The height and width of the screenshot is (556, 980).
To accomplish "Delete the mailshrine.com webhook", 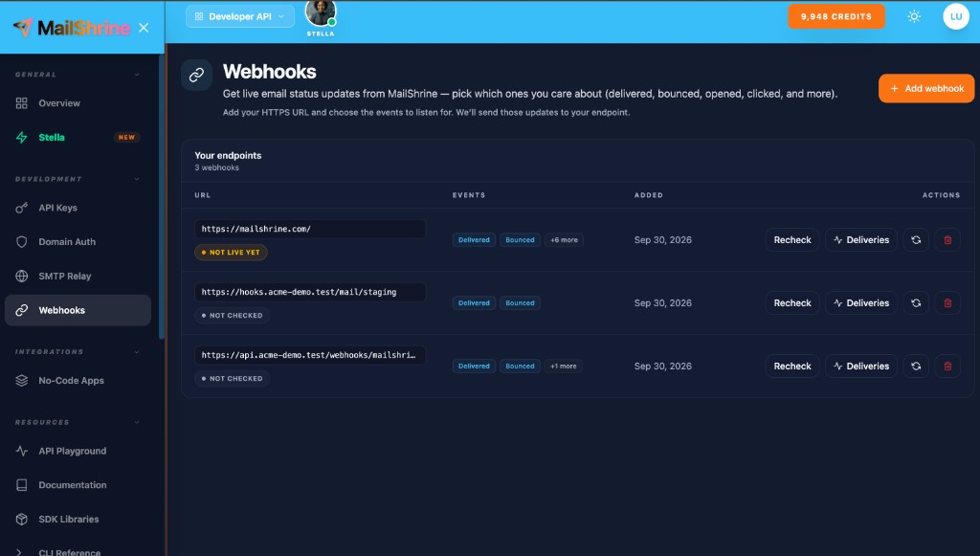I will tap(947, 240).
